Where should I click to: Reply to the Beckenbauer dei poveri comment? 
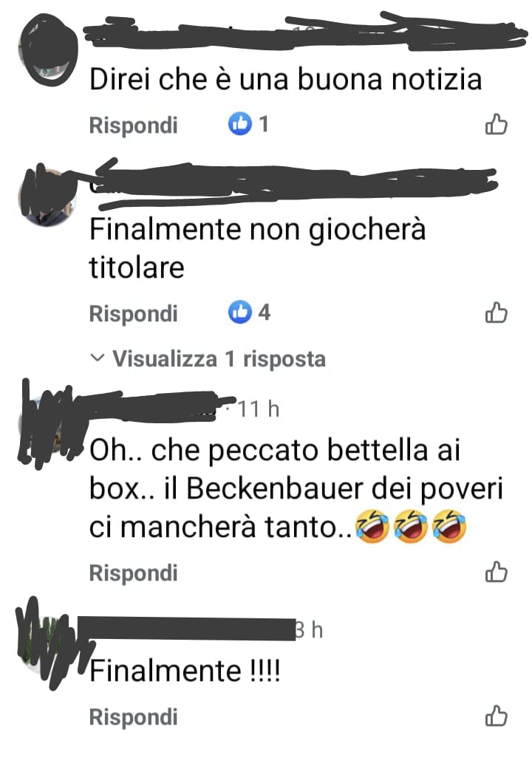(133, 573)
